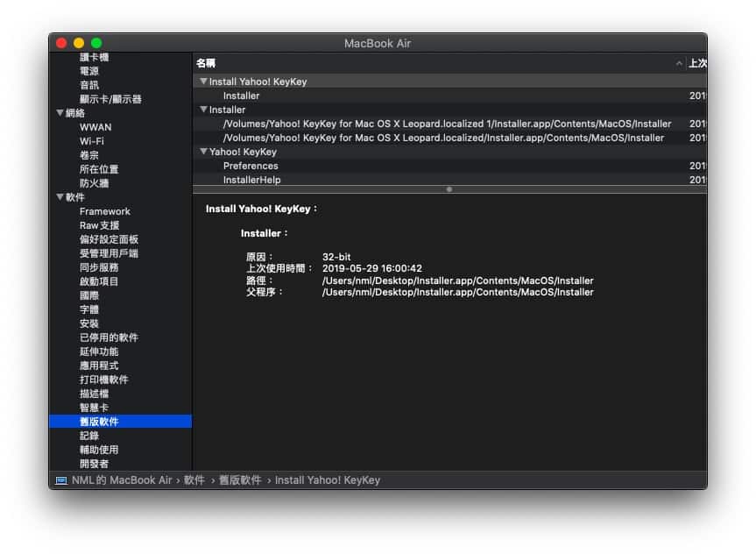Collapse the Installer group disclosure triangle
The width and height of the screenshot is (756, 554).
click(203, 110)
